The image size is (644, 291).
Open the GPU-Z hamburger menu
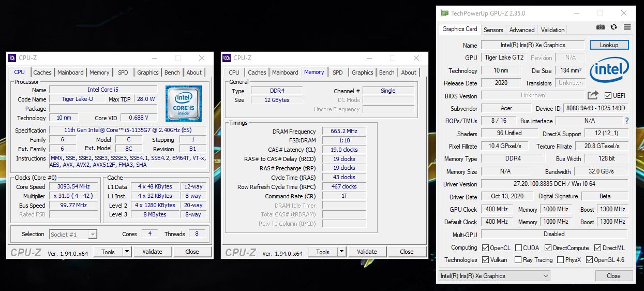[x=627, y=27]
